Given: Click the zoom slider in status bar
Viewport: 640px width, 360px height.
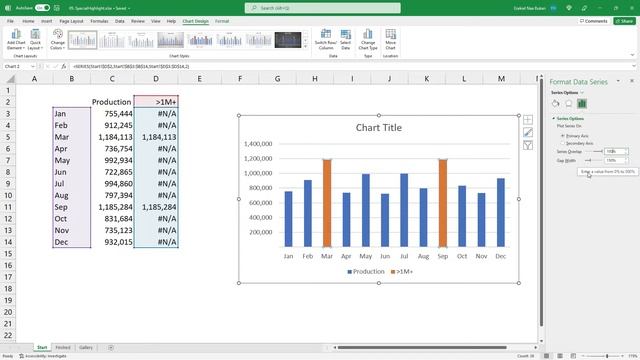Looking at the screenshot, I should [x=607, y=356].
